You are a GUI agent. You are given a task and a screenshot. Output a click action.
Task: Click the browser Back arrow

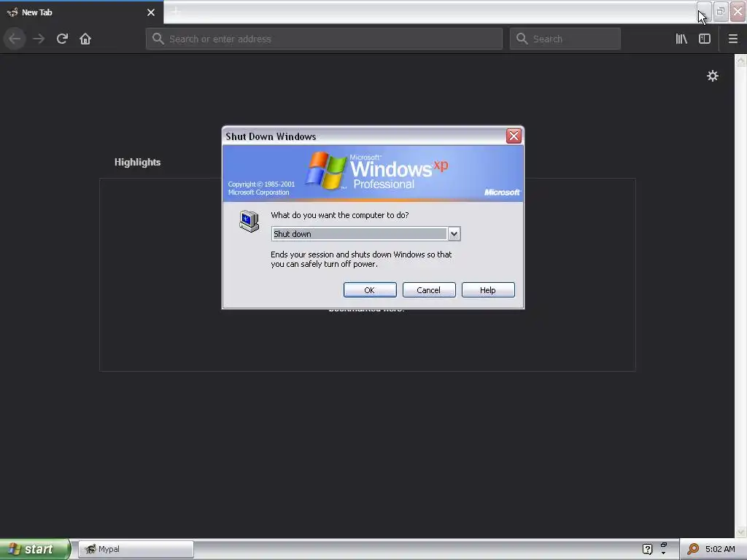(15, 39)
